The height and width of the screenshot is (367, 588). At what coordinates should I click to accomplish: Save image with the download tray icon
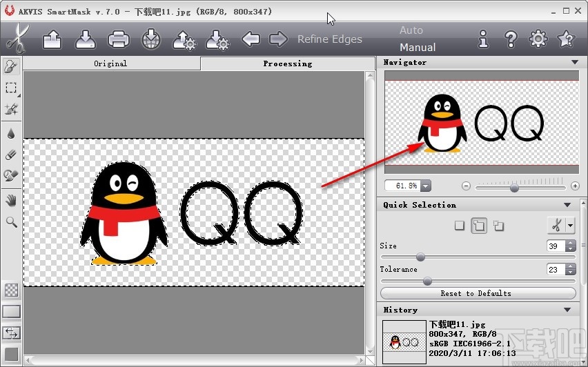pyautogui.click(x=86, y=39)
